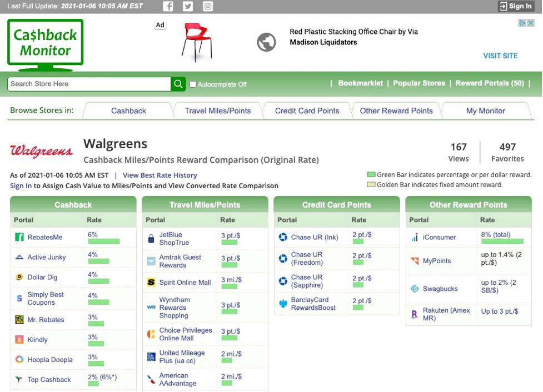
Task: Click VISIT SITE in the ad
Action: point(500,56)
